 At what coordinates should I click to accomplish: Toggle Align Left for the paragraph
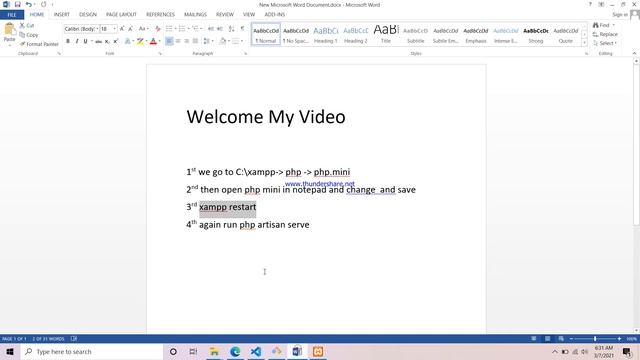tap(169, 41)
